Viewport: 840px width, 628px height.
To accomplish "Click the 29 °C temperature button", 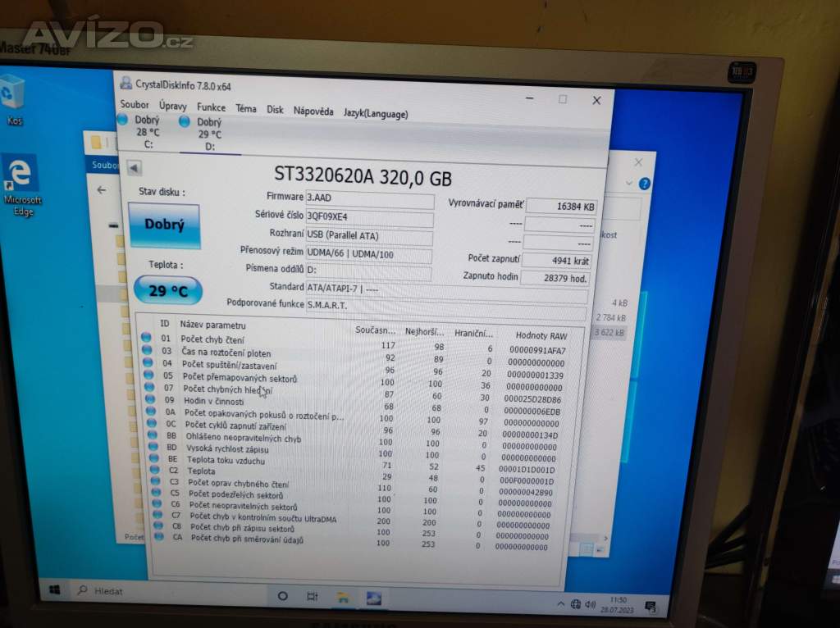I will (168, 291).
